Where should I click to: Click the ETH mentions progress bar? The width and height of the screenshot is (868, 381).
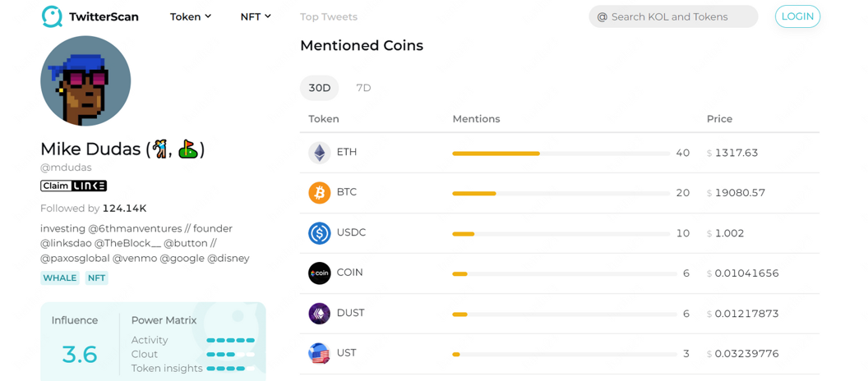click(561, 154)
